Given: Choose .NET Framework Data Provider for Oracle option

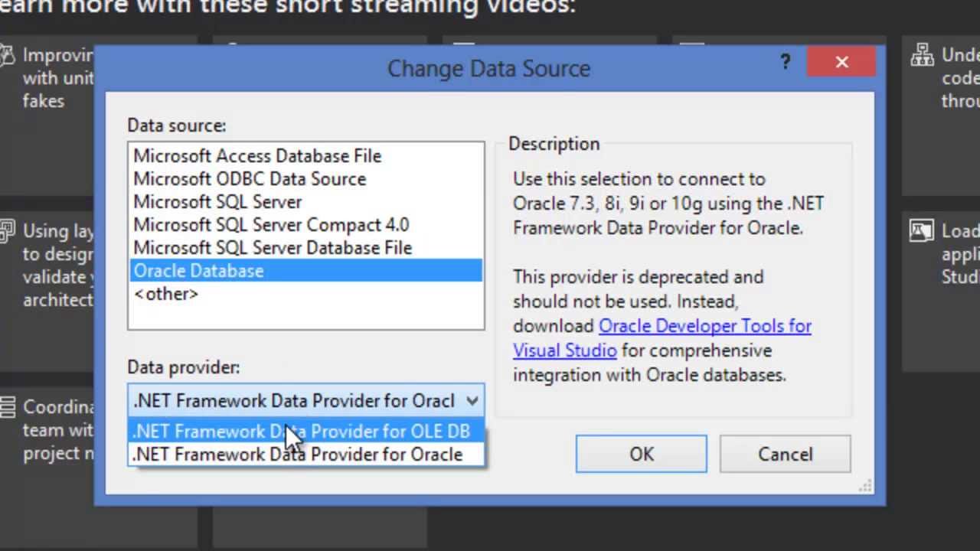Looking at the screenshot, I should [298, 455].
